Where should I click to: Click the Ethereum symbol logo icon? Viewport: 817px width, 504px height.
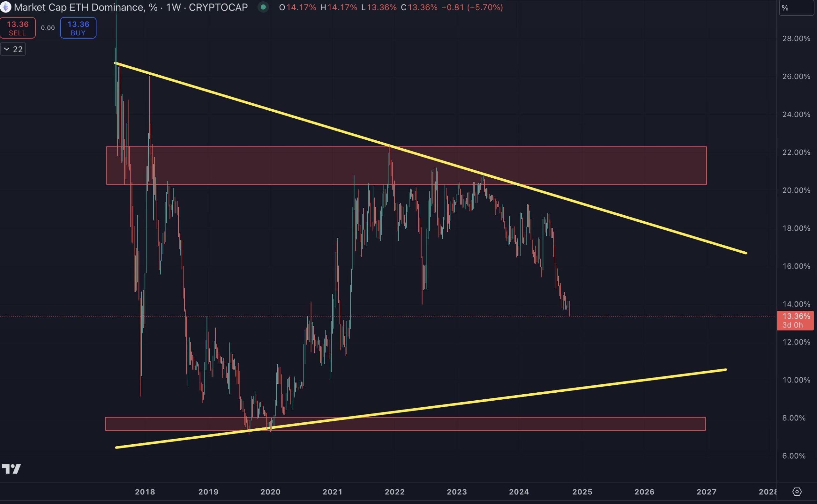5,7
